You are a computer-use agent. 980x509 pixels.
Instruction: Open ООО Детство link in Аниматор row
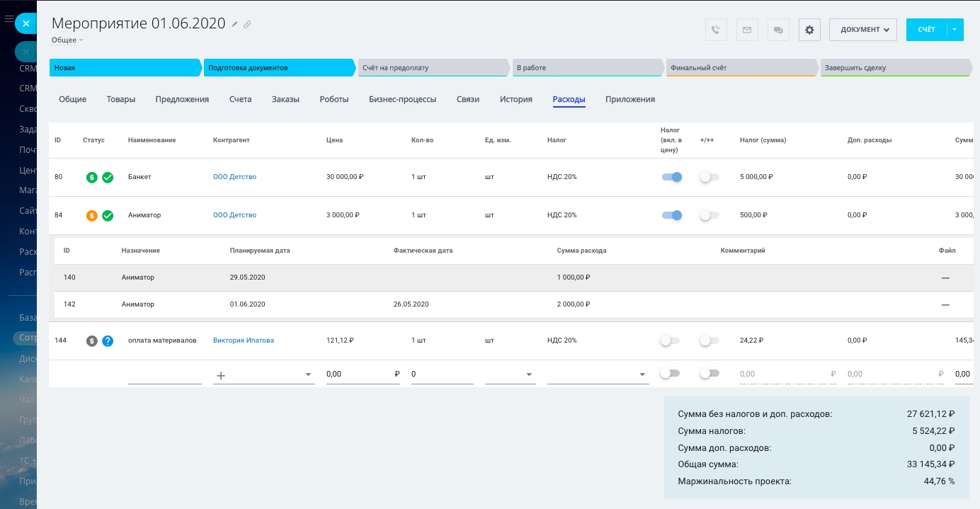click(x=234, y=215)
